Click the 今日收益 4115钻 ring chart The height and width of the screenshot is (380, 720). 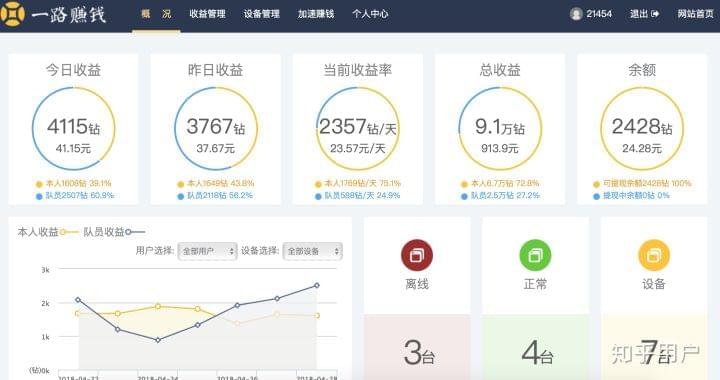tap(73, 129)
